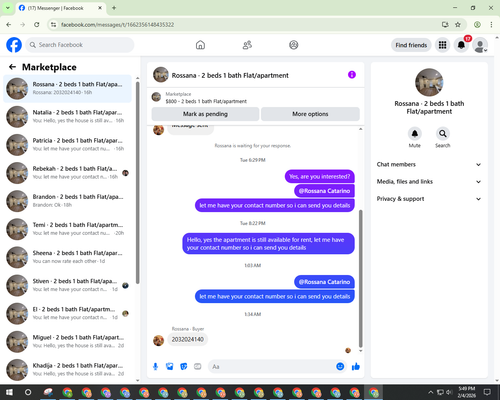Go back using Marketplace back arrow

click(12, 67)
